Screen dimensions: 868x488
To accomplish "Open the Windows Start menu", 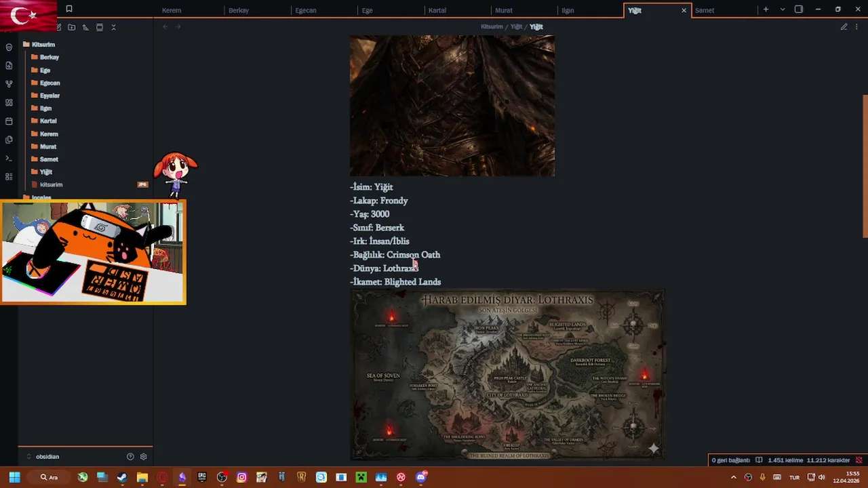I will pos(14,477).
